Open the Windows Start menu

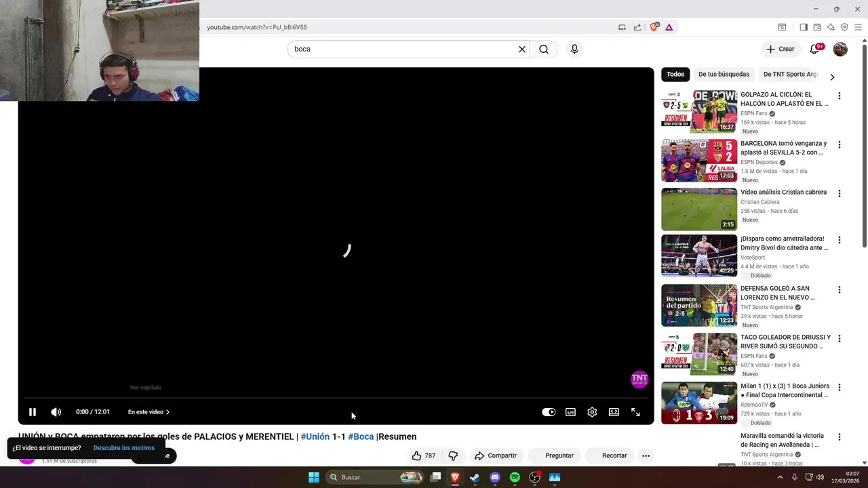(314, 477)
